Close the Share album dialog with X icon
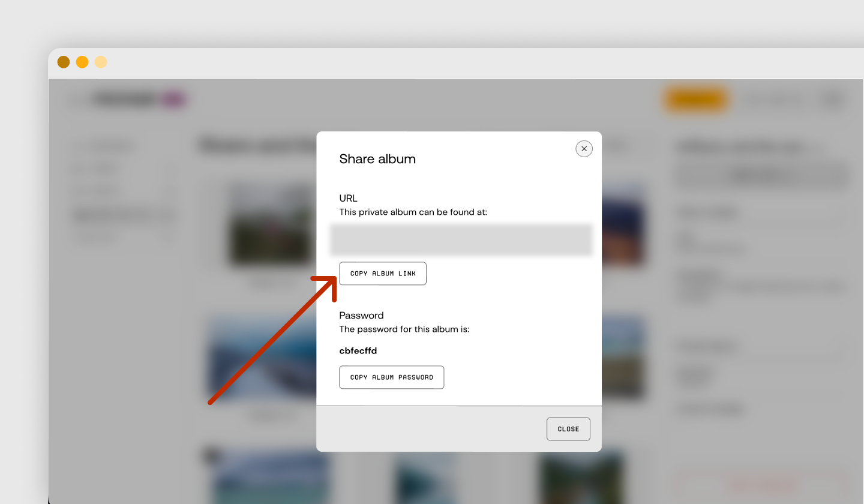The image size is (864, 504). 584,149
